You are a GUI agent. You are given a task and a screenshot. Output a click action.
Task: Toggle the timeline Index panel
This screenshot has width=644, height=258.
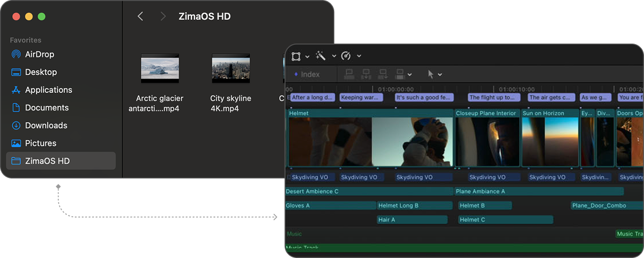306,74
